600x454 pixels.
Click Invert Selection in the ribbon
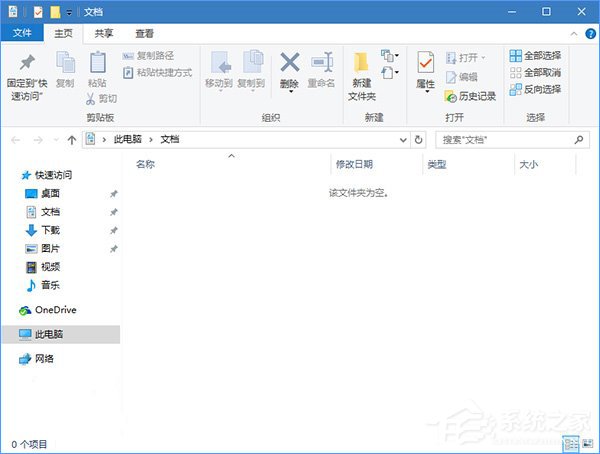(x=534, y=90)
